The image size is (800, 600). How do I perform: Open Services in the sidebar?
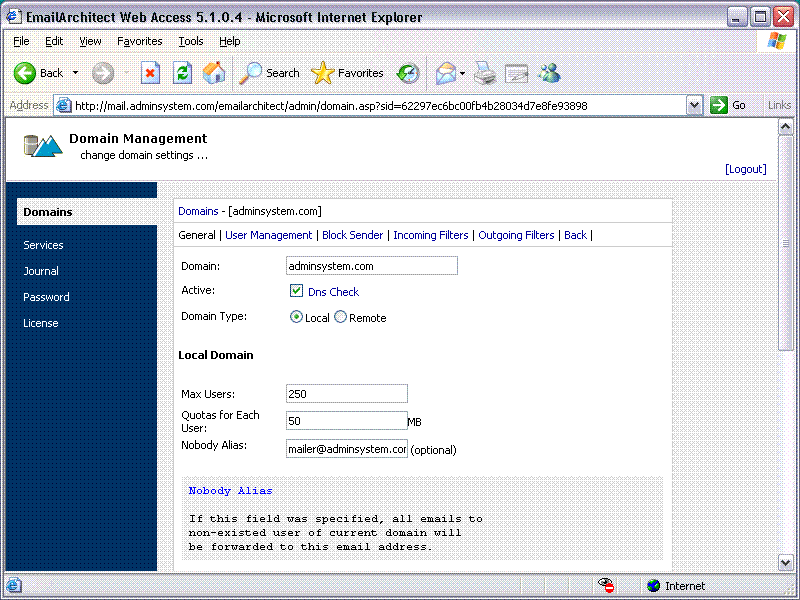click(43, 245)
